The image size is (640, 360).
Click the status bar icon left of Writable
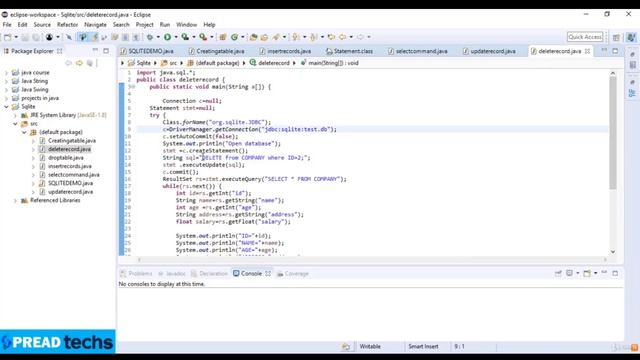[346, 347]
